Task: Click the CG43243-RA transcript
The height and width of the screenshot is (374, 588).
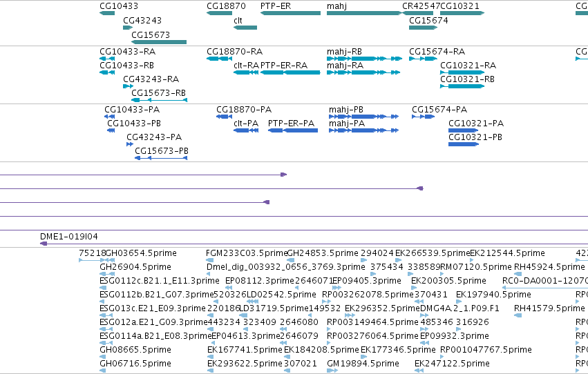Action: point(128,86)
